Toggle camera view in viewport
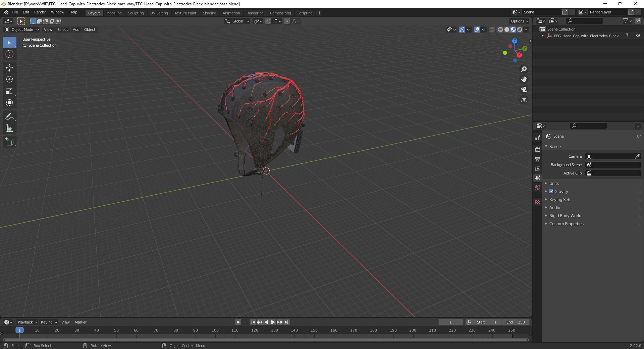This screenshot has height=349, width=644. [524, 90]
